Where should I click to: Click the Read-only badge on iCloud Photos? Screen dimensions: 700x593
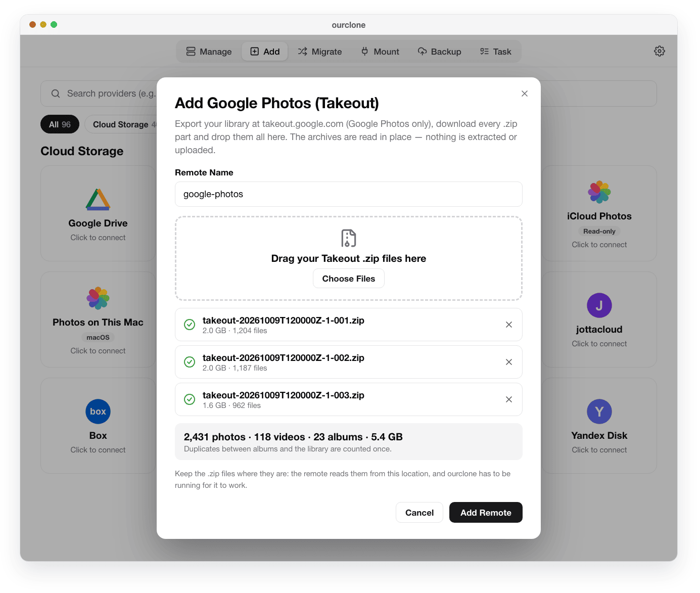tap(599, 231)
